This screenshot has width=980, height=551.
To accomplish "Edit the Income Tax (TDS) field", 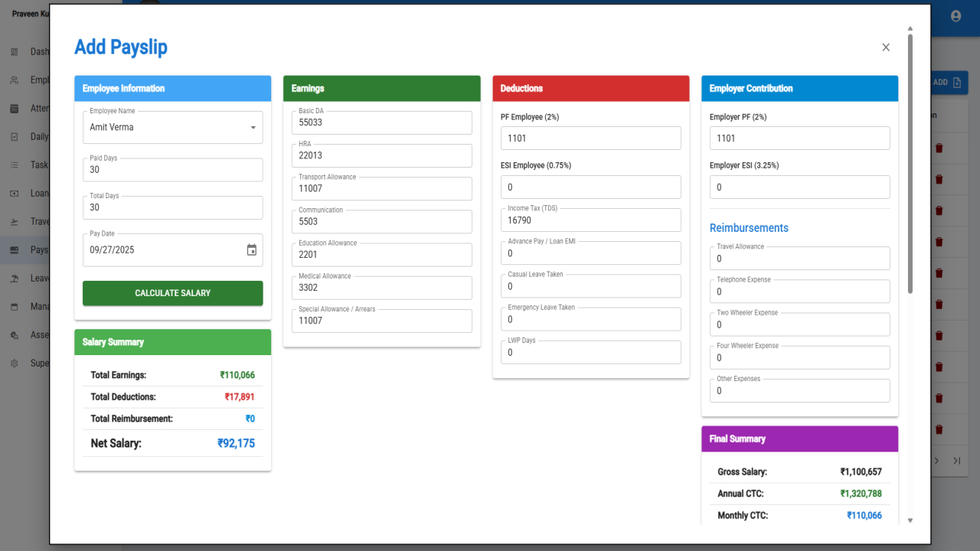I will [591, 220].
